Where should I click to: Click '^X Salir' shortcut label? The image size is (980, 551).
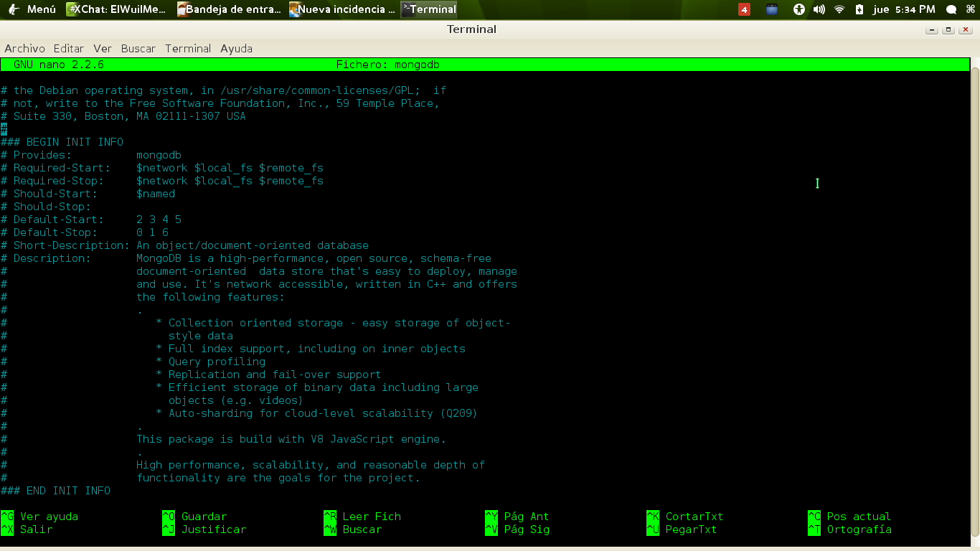pos(27,529)
